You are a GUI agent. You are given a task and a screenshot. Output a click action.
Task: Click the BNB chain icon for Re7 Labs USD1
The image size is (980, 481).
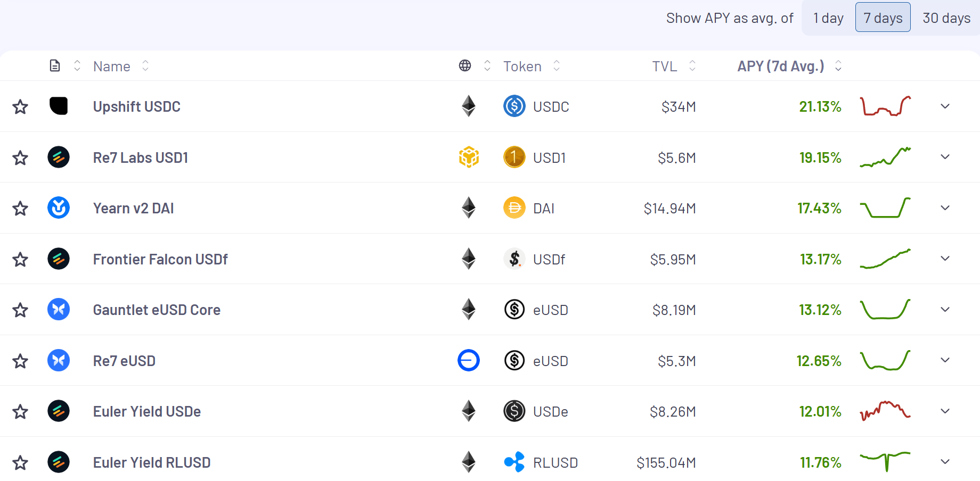(x=469, y=157)
